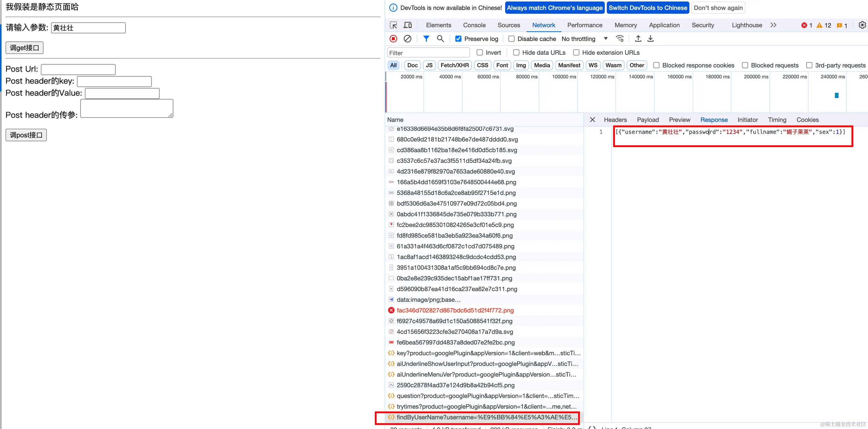Toggle the network filter funnel icon
Viewport: 868px width, 429px height.
426,39
